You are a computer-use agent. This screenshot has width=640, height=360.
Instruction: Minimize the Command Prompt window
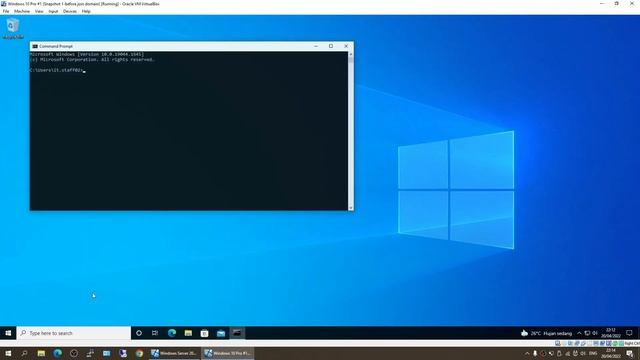316,46
